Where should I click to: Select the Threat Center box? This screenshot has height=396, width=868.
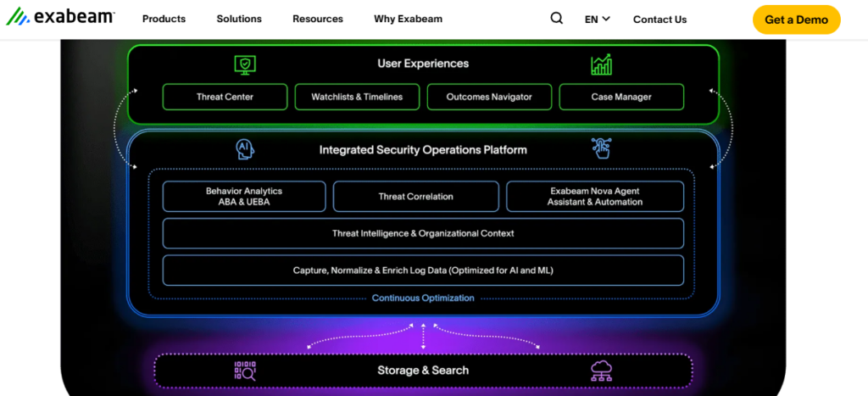point(225,97)
